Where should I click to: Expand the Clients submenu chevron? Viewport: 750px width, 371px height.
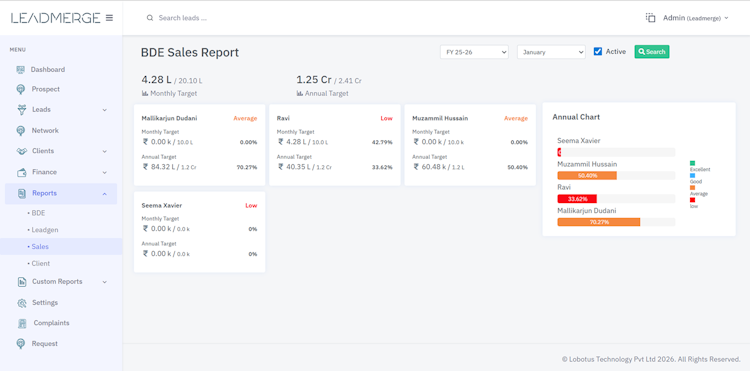coord(104,152)
